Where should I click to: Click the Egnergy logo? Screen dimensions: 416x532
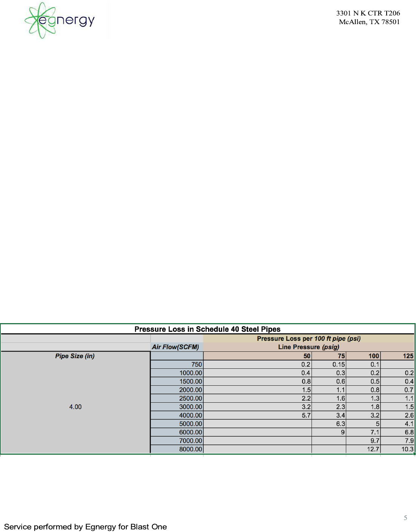[59, 20]
